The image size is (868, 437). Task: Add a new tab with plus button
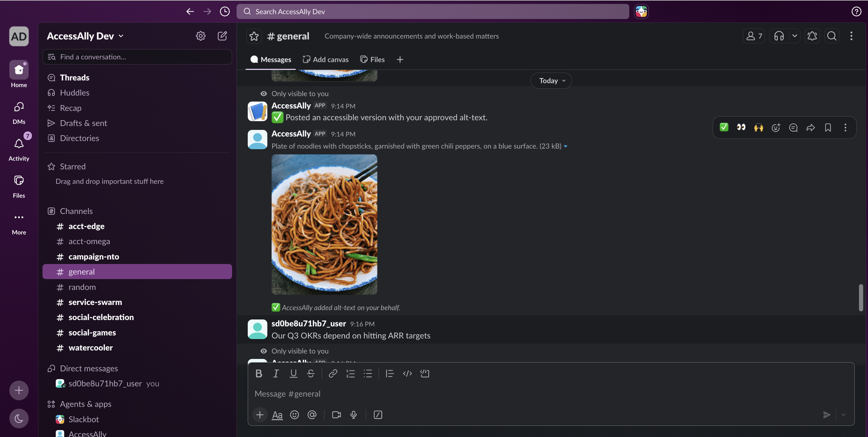[400, 60]
